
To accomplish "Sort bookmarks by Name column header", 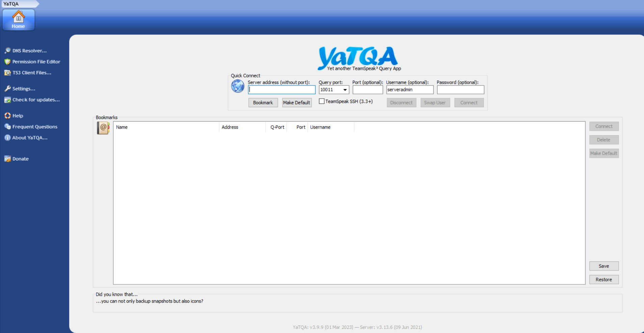I will pyautogui.click(x=166, y=127).
